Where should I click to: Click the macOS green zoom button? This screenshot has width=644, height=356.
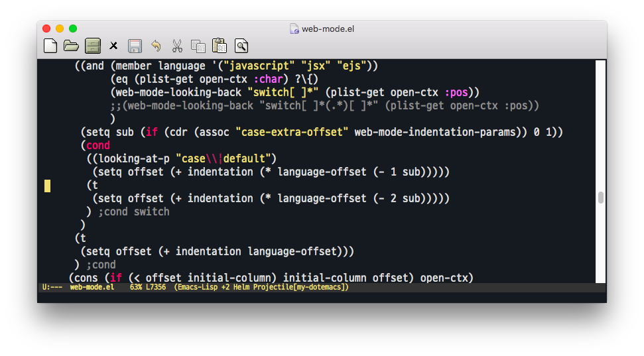coord(73,29)
